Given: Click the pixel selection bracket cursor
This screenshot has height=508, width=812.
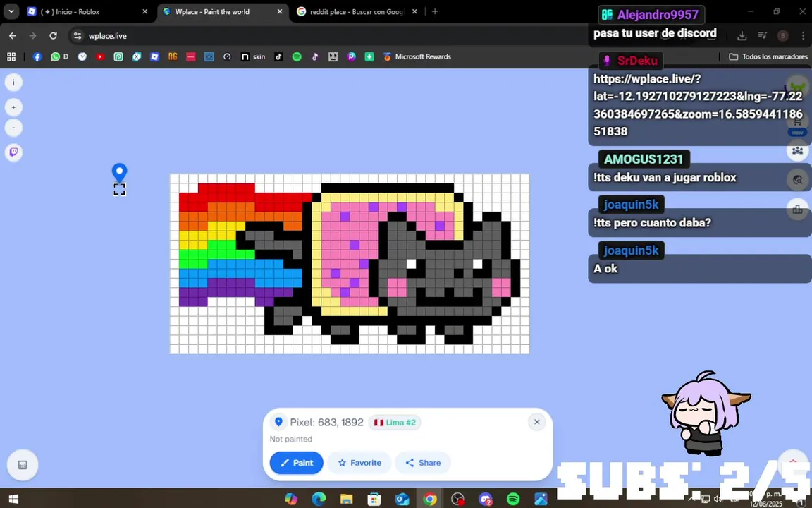Looking at the screenshot, I should point(120,190).
